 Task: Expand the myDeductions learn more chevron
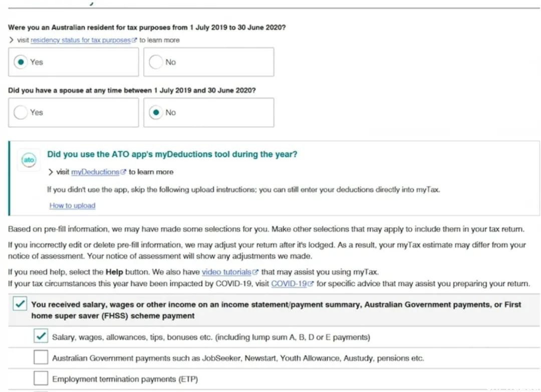coord(51,172)
